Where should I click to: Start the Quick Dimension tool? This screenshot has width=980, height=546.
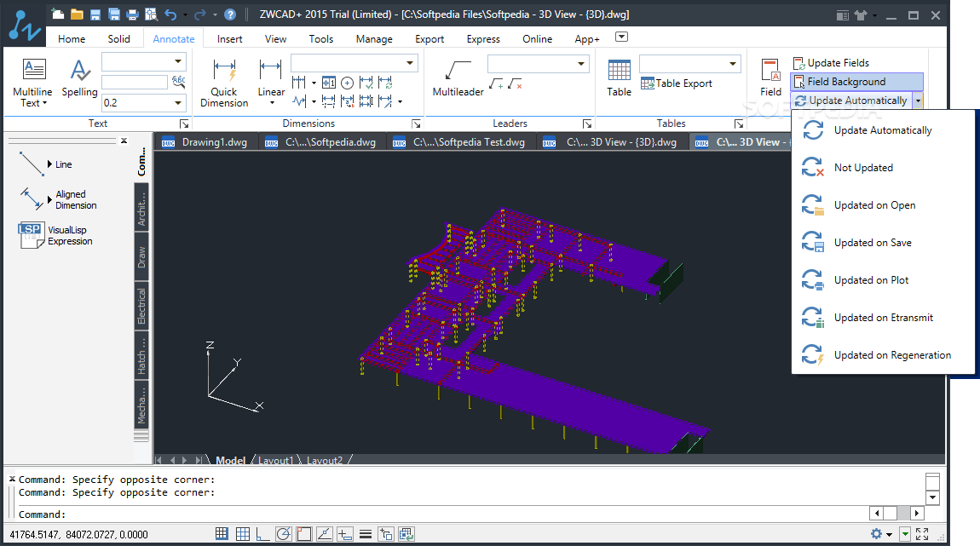[x=224, y=83]
